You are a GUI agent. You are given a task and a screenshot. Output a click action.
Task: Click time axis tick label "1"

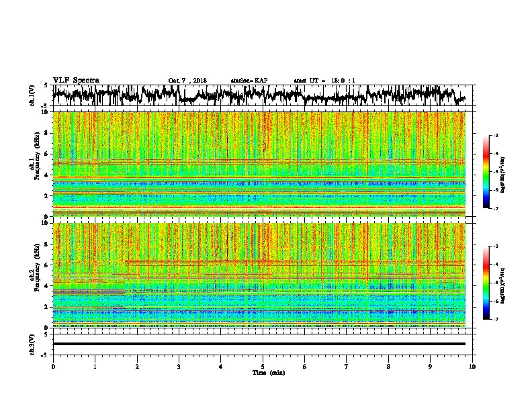point(95,367)
